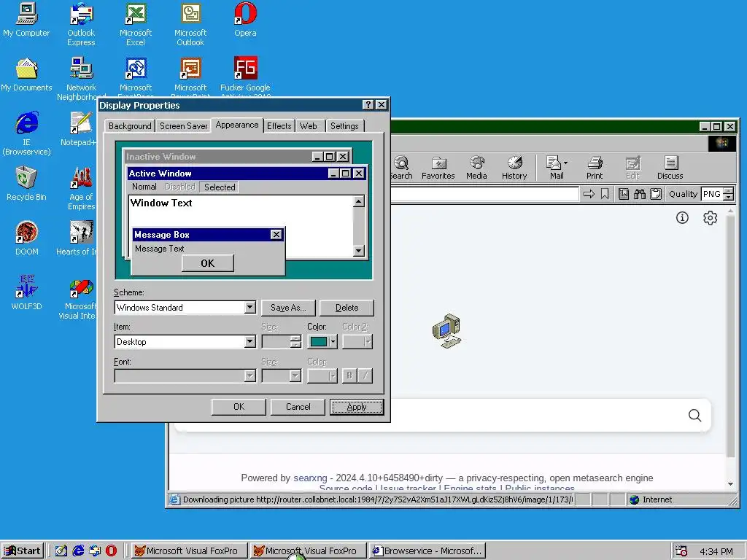Open the My Computer desktop icon
The height and width of the screenshot is (560, 747).
[x=26, y=20]
